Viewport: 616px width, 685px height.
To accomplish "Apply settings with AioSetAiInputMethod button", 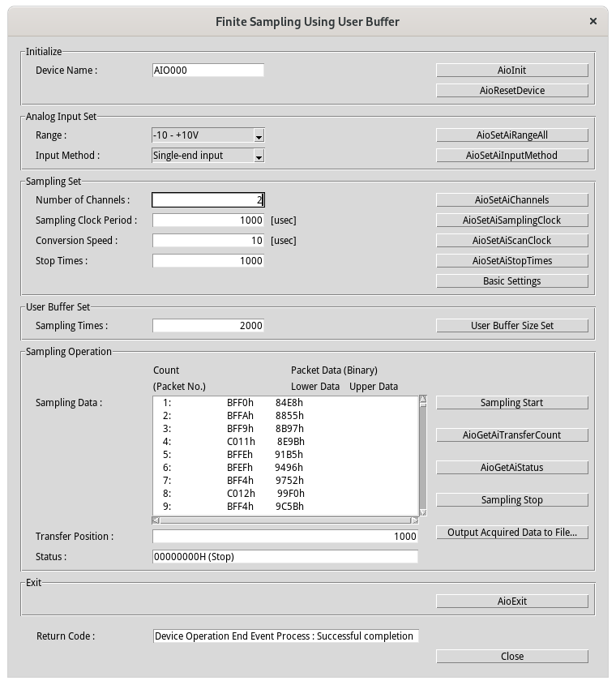I will [x=511, y=156].
